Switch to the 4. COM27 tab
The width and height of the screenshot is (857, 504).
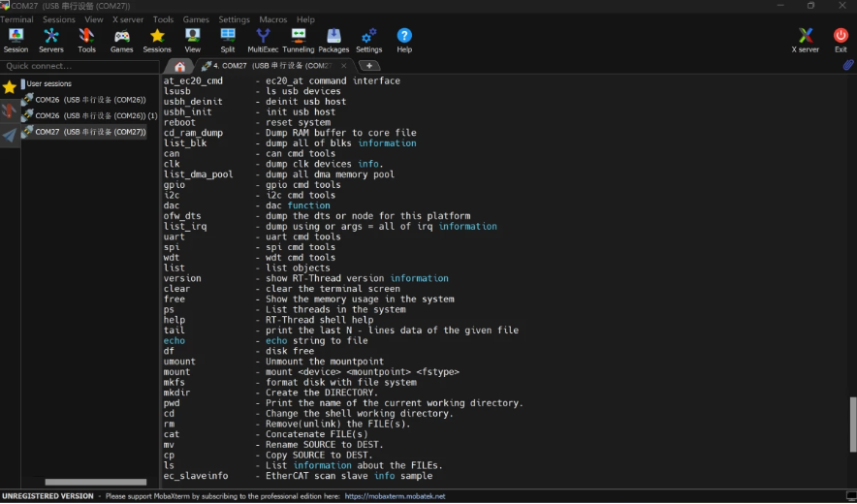[272, 66]
